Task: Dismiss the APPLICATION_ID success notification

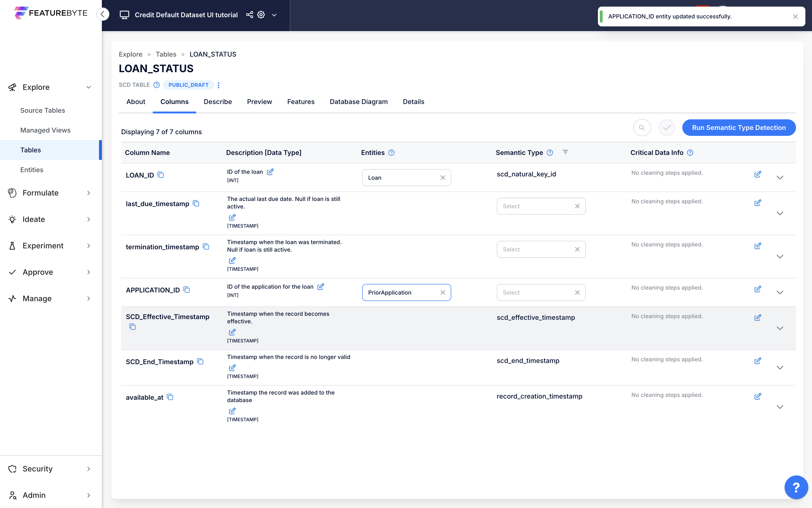Action: pyautogui.click(x=795, y=16)
